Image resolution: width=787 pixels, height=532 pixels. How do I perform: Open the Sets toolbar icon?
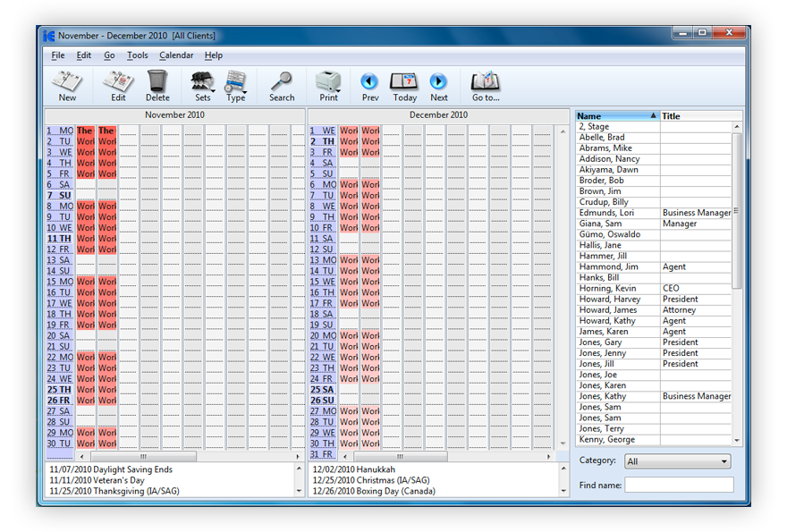202,81
